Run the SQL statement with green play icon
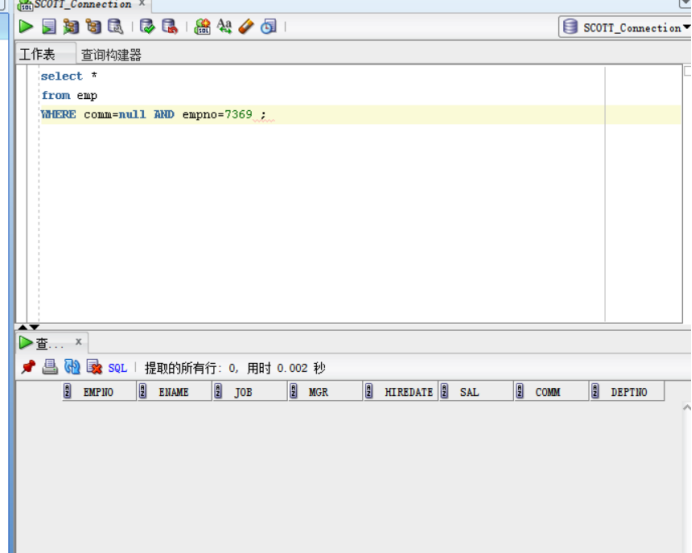The image size is (692, 553). click(x=26, y=27)
